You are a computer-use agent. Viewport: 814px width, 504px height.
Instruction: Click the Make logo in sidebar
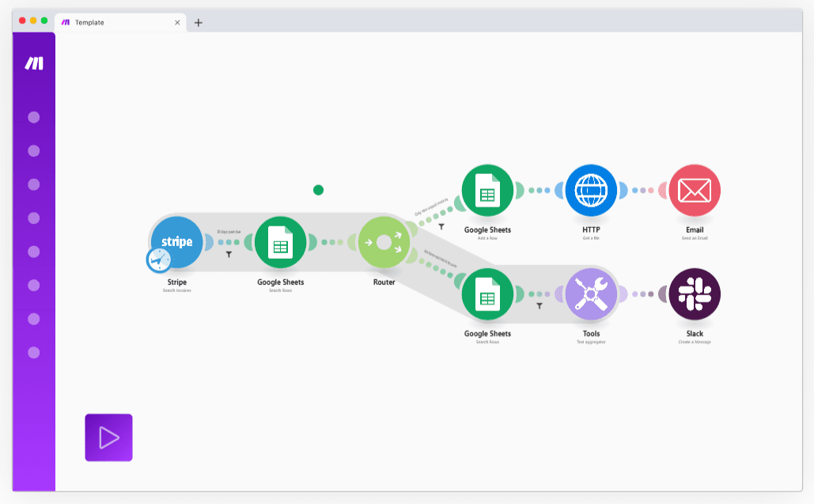tap(34, 63)
